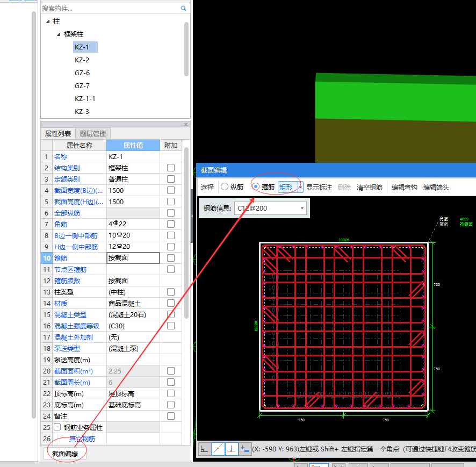476x467 pixels.
Task: Click the component tree vertical scrollbar
Action: pyautogui.click(x=186, y=48)
